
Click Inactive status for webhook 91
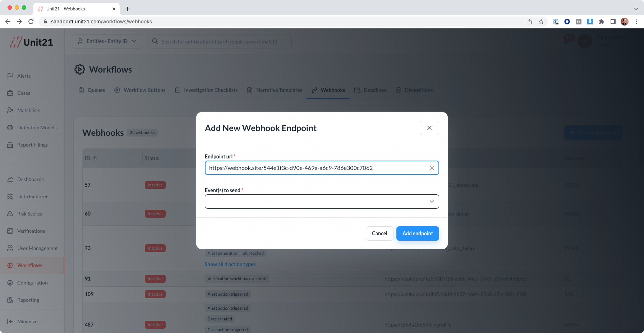tap(155, 279)
